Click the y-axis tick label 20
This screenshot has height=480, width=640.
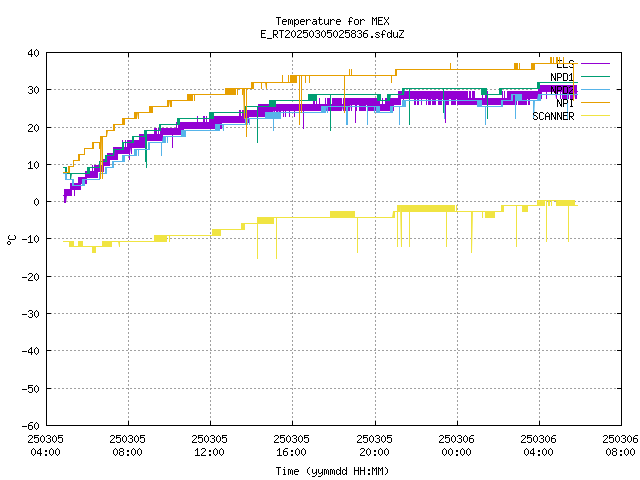[x=33, y=128]
